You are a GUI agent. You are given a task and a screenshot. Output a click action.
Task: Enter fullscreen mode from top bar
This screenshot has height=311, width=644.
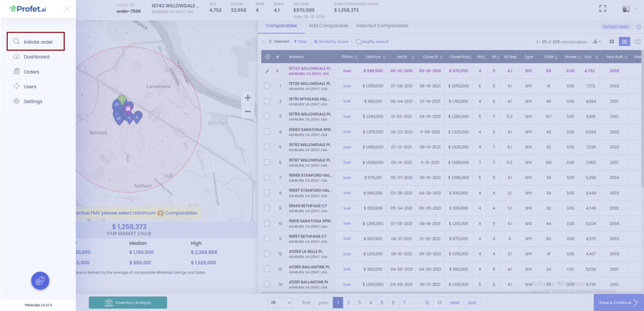click(602, 9)
